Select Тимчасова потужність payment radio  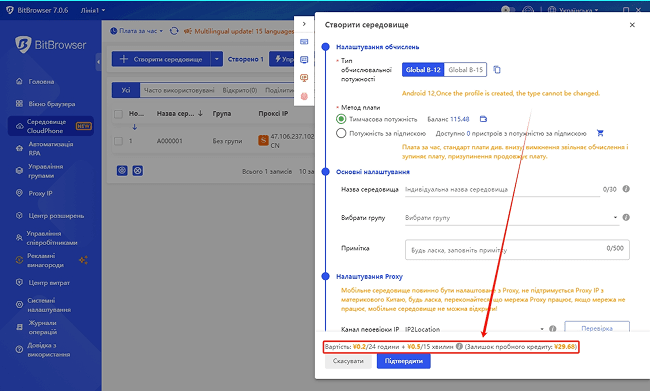(341, 119)
